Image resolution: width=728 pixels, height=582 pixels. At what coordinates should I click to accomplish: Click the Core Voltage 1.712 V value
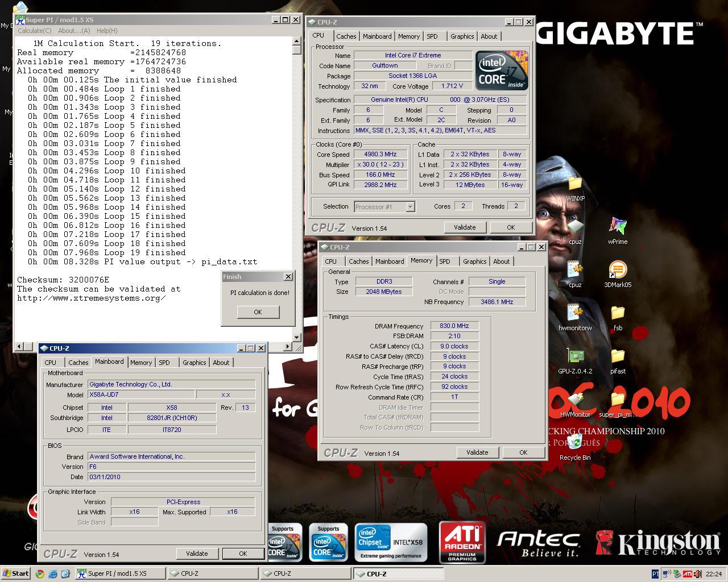point(452,86)
